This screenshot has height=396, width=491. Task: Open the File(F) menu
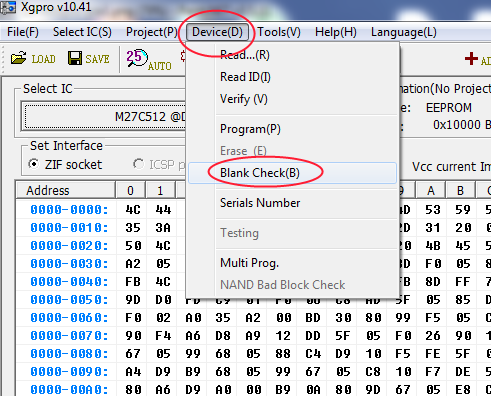23,32
